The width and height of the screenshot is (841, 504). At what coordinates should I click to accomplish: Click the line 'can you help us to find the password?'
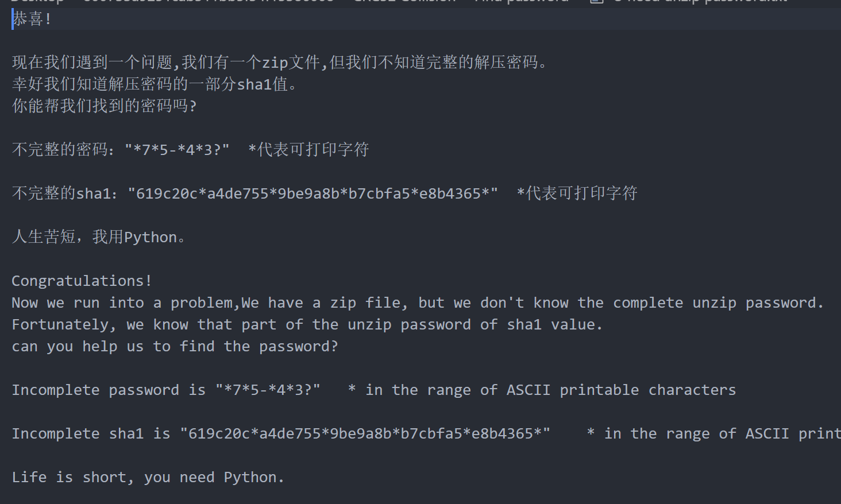175,346
